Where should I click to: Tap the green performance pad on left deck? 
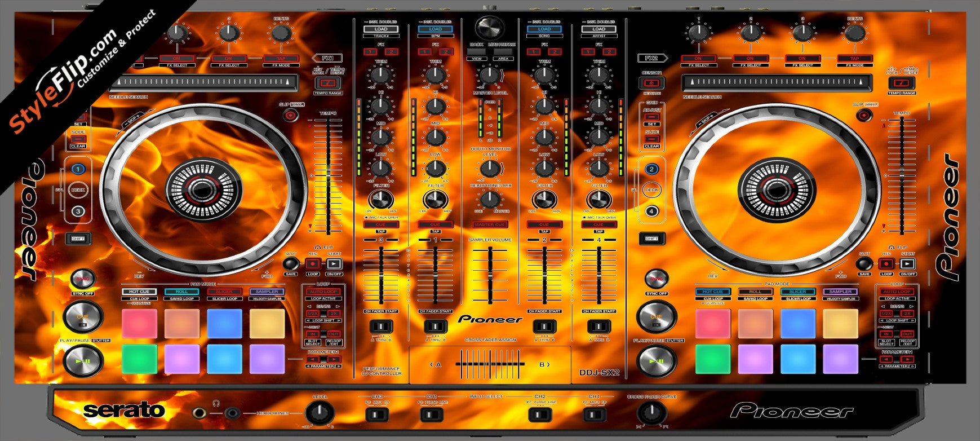tap(139, 359)
